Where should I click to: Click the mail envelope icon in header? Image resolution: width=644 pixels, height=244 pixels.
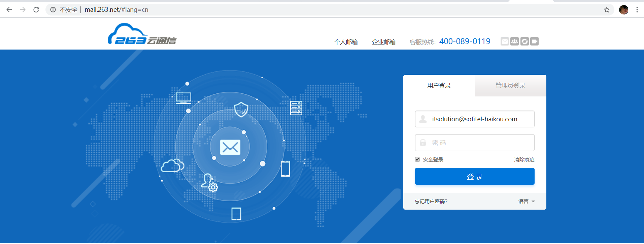click(x=505, y=41)
